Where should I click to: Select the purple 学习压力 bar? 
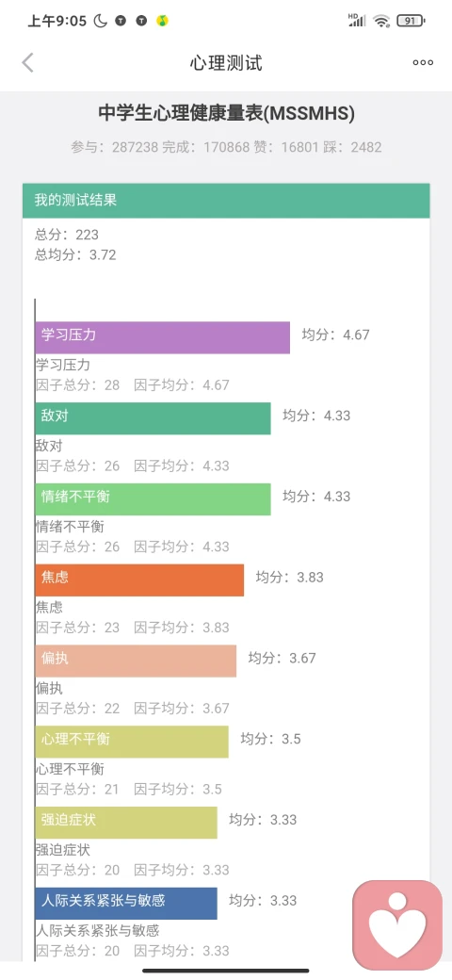[x=162, y=337]
